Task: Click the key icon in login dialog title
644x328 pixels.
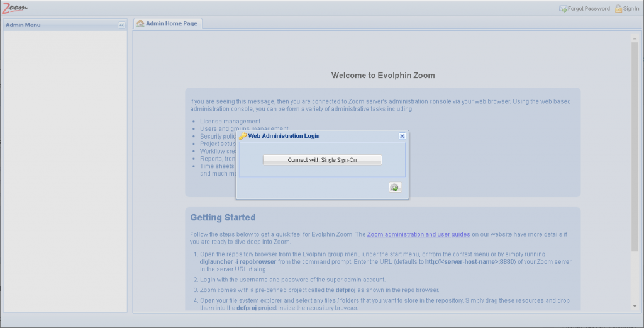Action: tap(243, 136)
